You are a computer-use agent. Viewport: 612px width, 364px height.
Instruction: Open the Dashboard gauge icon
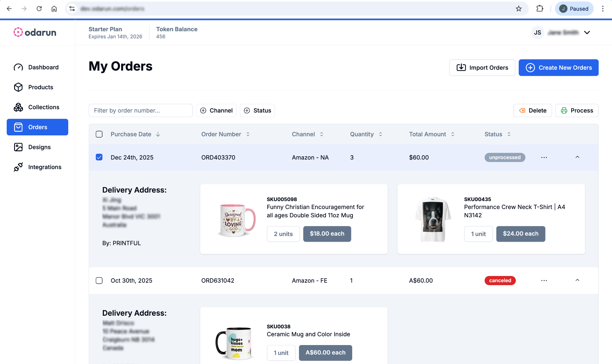(18, 67)
